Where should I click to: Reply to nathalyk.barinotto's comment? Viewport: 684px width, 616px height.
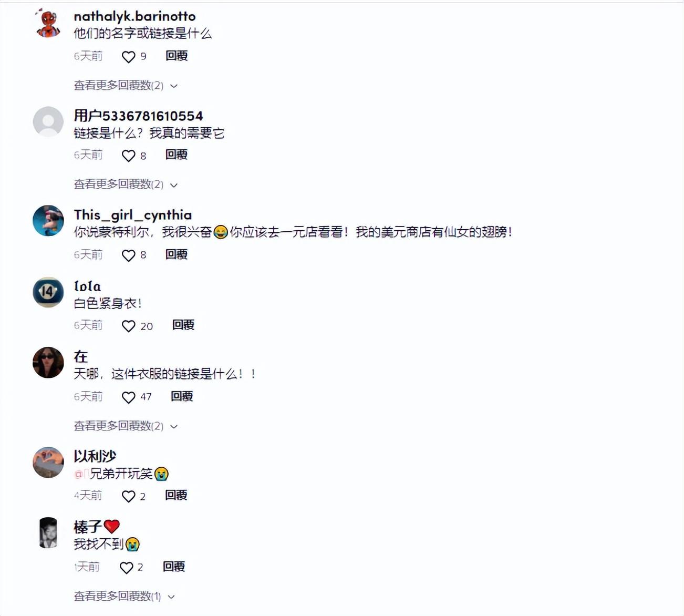click(177, 56)
